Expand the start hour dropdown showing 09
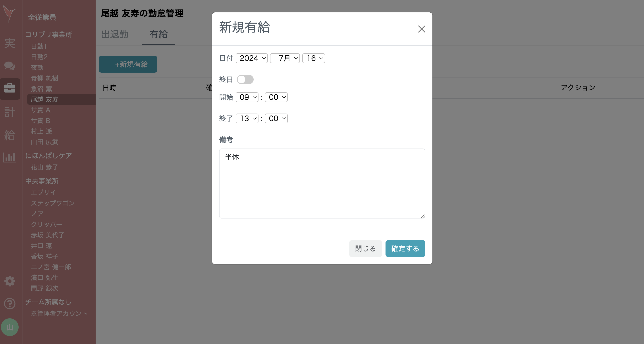 click(x=247, y=97)
